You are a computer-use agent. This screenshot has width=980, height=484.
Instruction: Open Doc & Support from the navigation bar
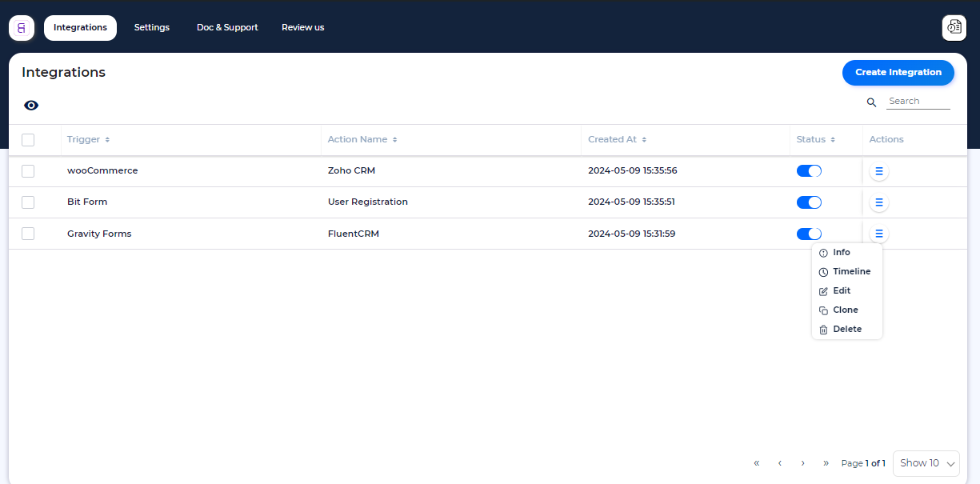227,27
